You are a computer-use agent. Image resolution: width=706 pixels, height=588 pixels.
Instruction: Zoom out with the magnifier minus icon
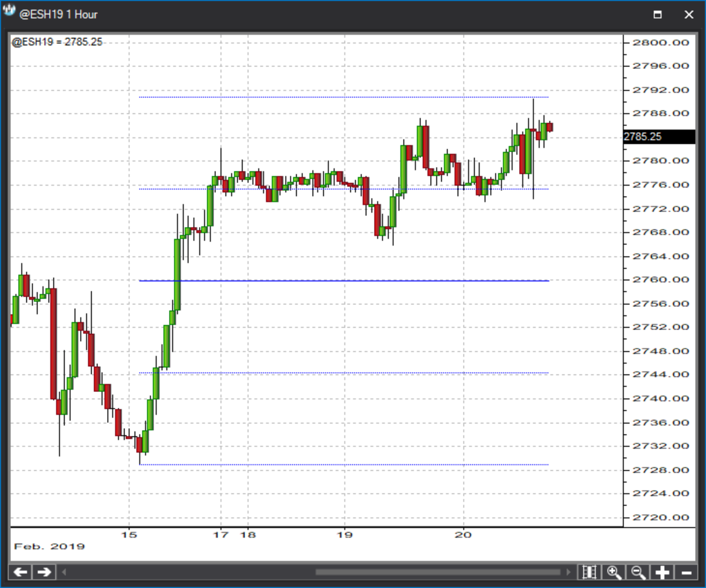pos(638,573)
